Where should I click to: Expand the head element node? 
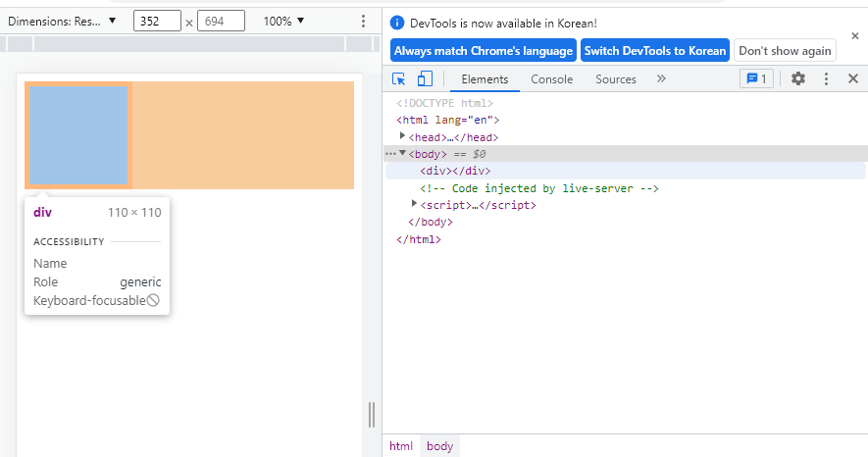402,135
